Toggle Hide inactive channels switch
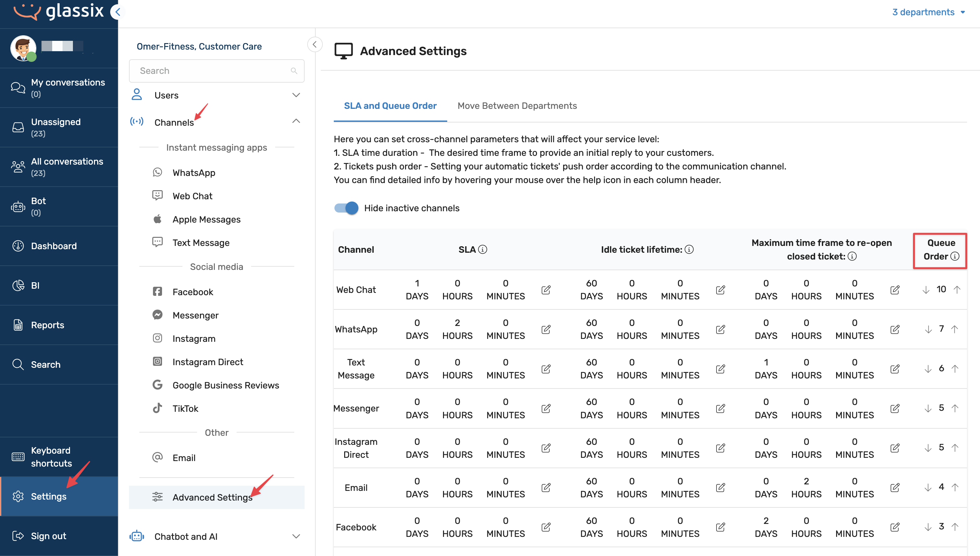The width and height of the screenshot is (980, 556). (346, 208)
